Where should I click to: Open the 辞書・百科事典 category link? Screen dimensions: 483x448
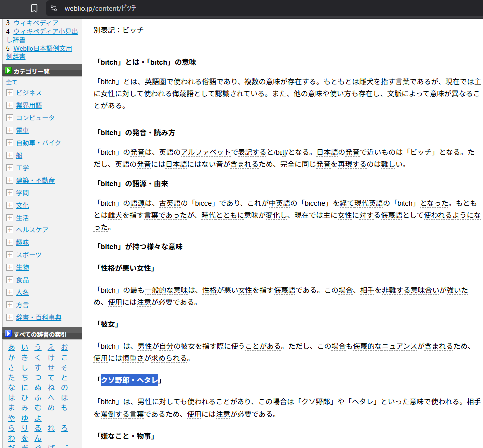(x=39, y=317)
